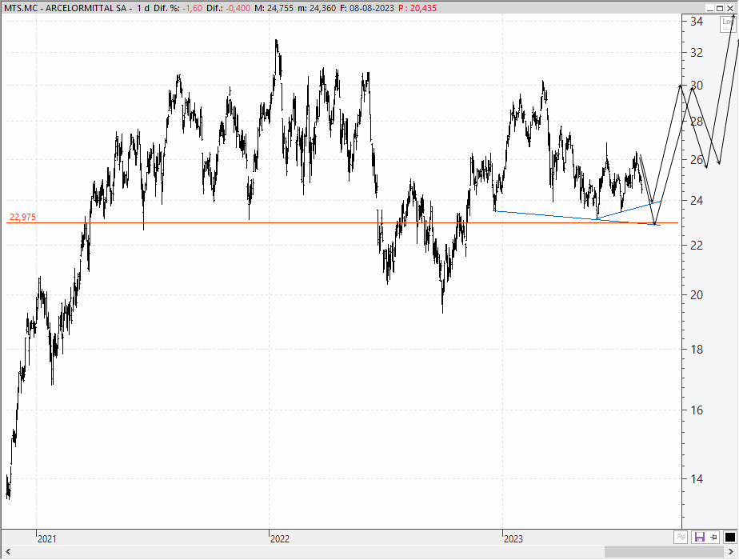This screenshot has width=739, height=560.
Task: Click the F: 08-08-2023 date
Action: [366, 8]
